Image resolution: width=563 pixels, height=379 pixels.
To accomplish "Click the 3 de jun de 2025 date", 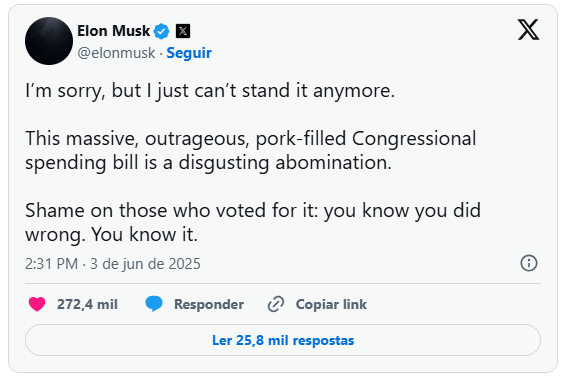I will tap(145, 264).
